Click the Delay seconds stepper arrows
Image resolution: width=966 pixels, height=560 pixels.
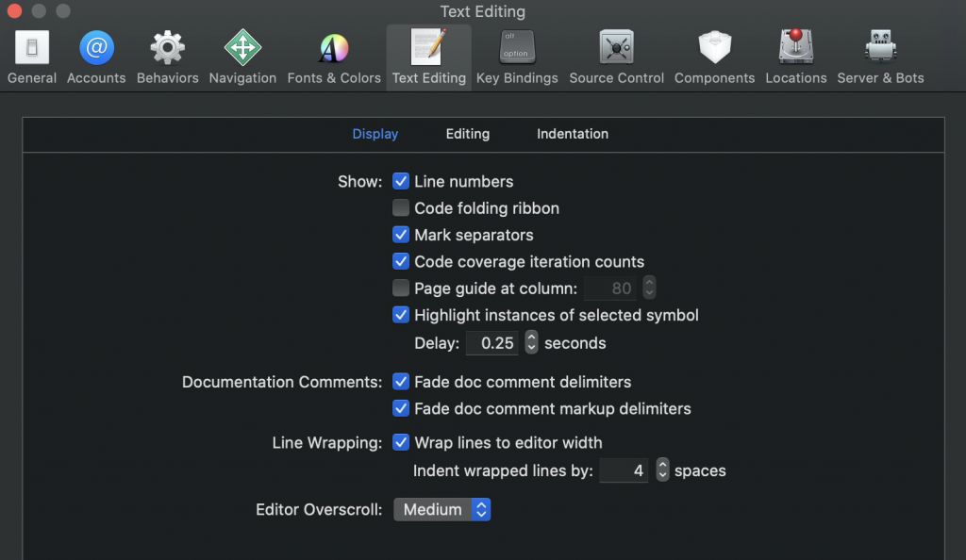[531, 343]
